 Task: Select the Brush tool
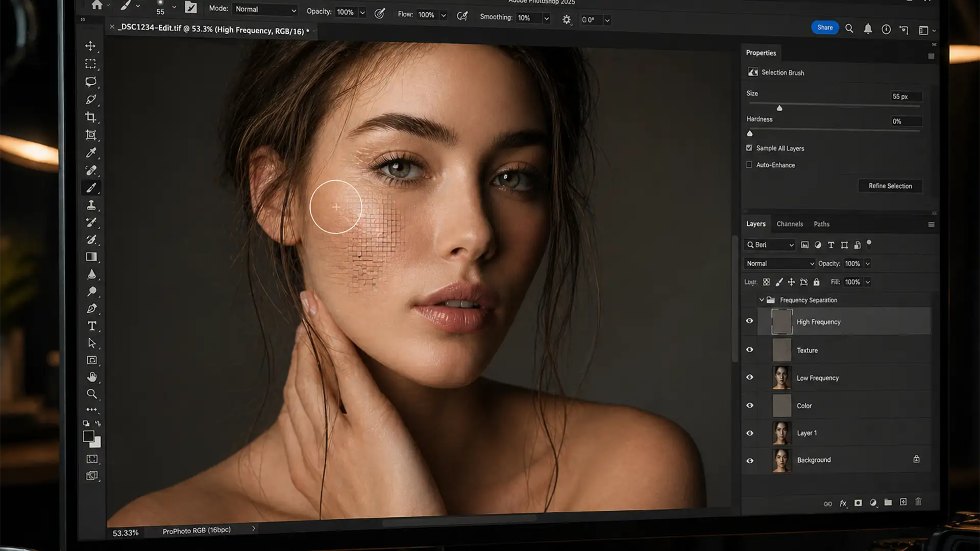click(91, 187)
